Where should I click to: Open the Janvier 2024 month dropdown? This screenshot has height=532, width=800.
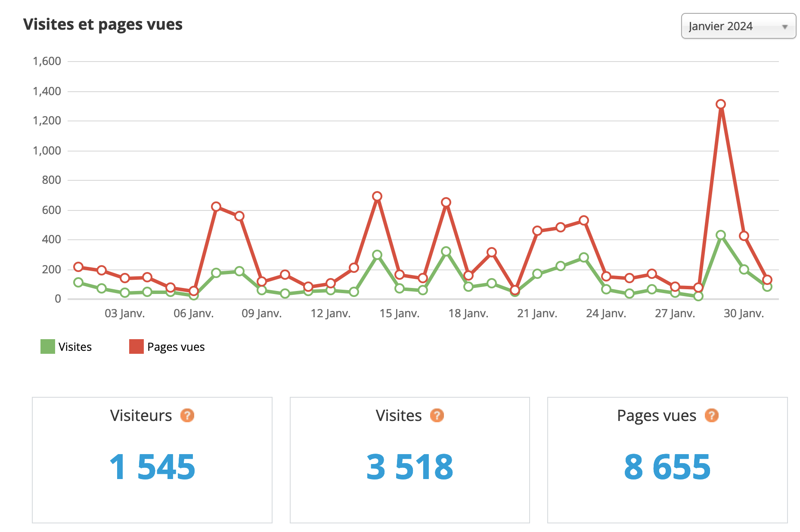click(738, 26)
